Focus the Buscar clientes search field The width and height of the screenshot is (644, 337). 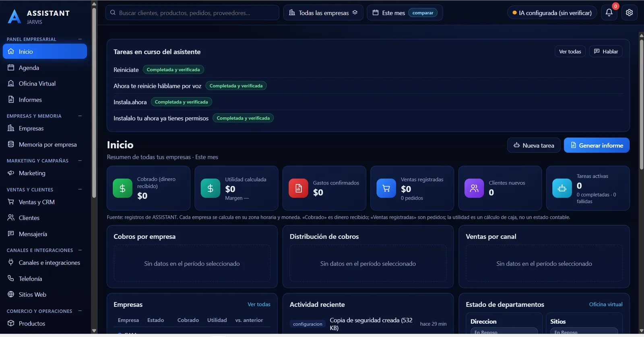point(192,12)
